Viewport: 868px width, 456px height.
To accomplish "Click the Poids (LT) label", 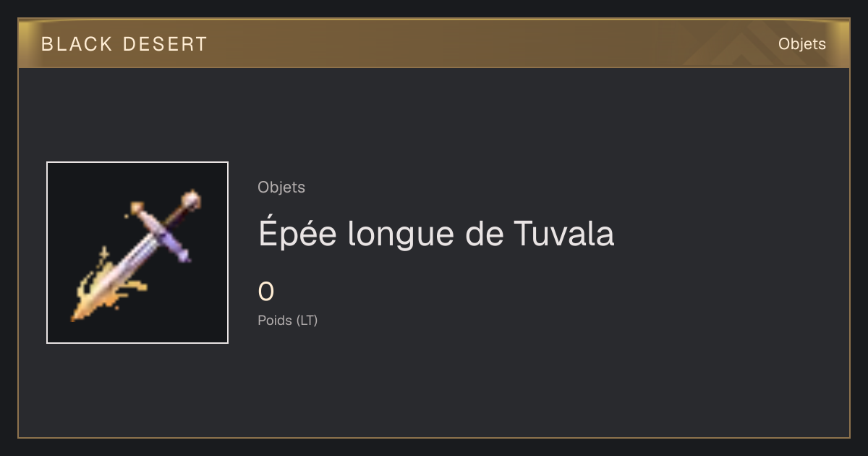I will click(288, 320).
